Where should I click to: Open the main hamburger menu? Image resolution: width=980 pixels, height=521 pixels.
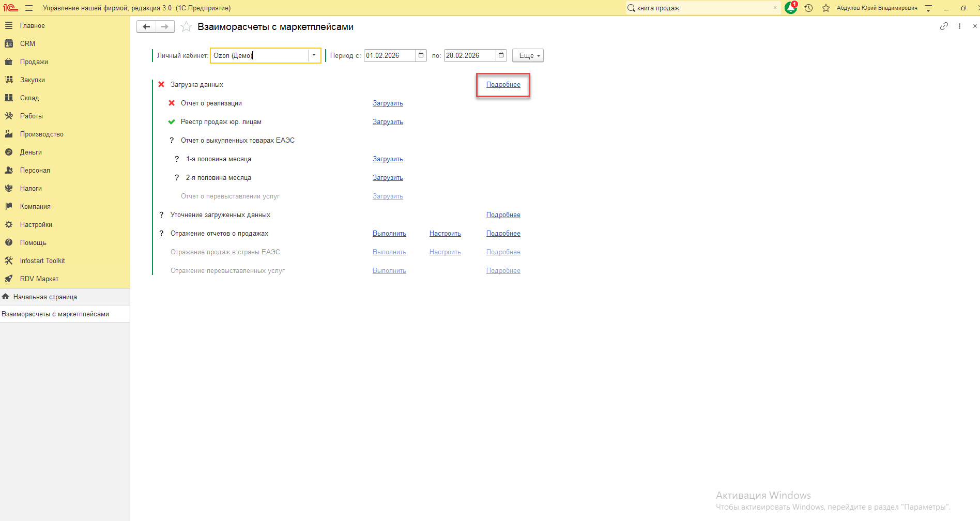tap(29, 8)
